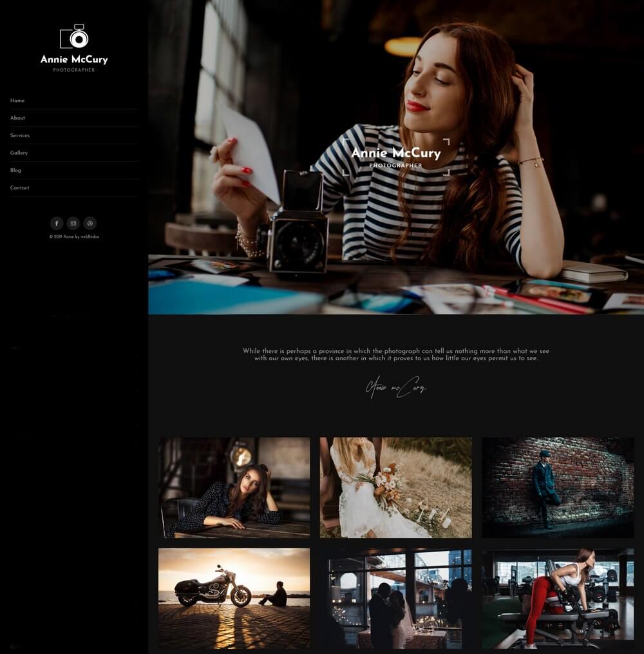View the wedding couple by window photo
Image resolution: width=644 pixels, height=654 pixels.
pos(396,599)
